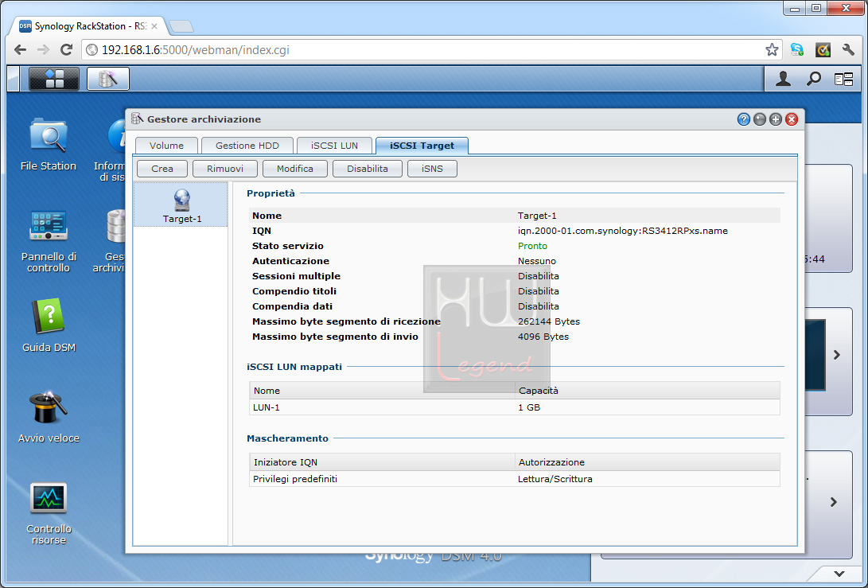Open Controllo risorse monitor icon
This screenshot has height=588, width=868.
(49, 513)
